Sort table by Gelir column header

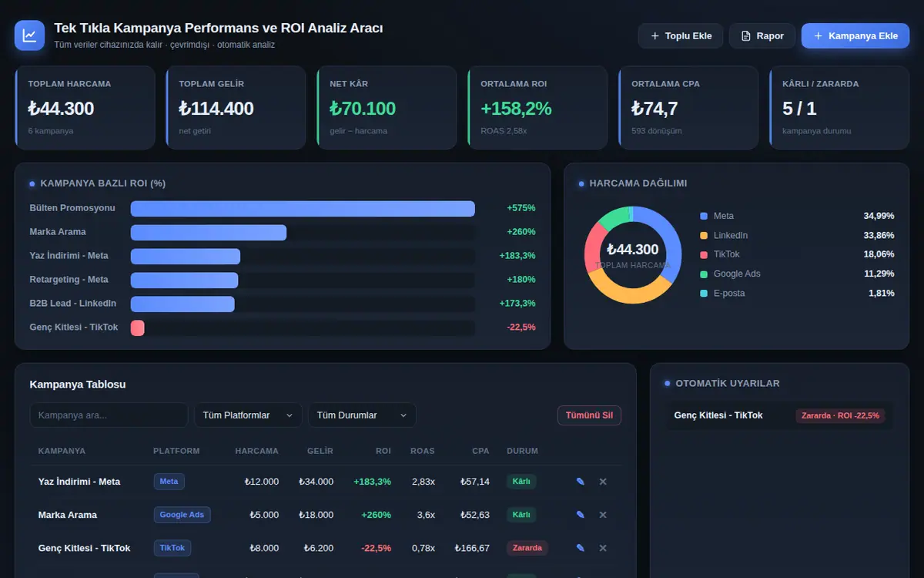tap(320, 451)
